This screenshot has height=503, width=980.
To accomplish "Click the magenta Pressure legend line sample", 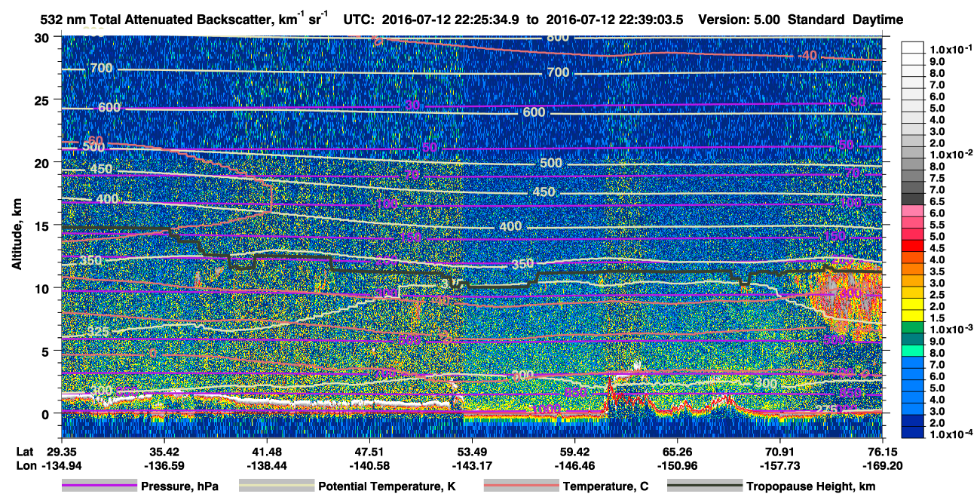I will click(100, 486).
